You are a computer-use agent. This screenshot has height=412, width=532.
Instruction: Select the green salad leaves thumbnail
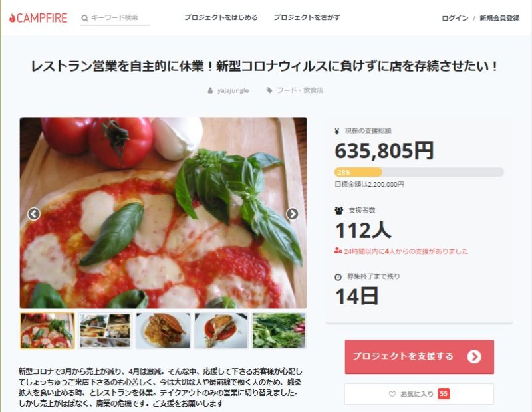click(279, 330)
